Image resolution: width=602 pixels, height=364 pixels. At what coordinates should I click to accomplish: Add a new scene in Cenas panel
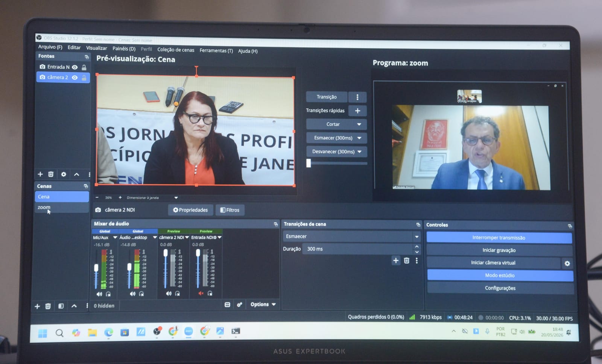pos(37,306)
